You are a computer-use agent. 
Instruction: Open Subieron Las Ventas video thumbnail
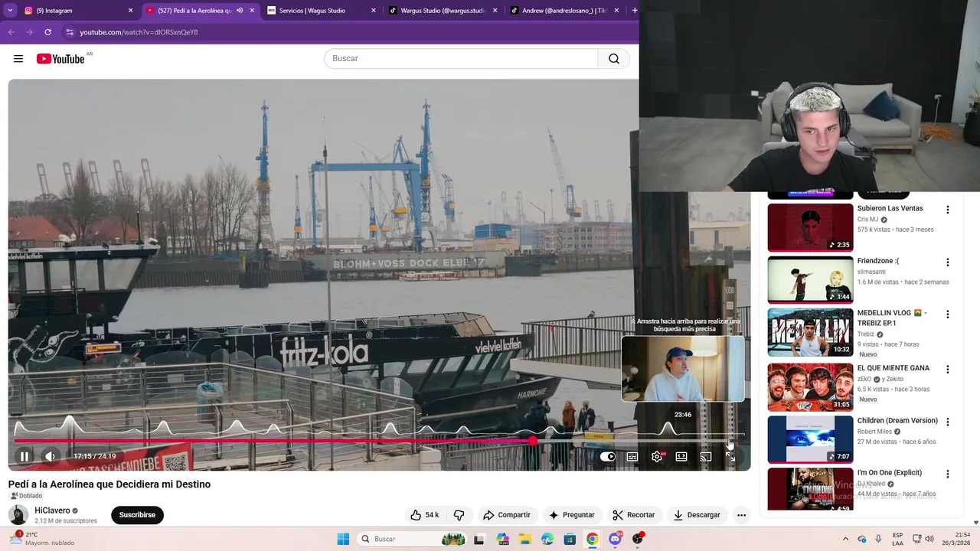[810, 227]
